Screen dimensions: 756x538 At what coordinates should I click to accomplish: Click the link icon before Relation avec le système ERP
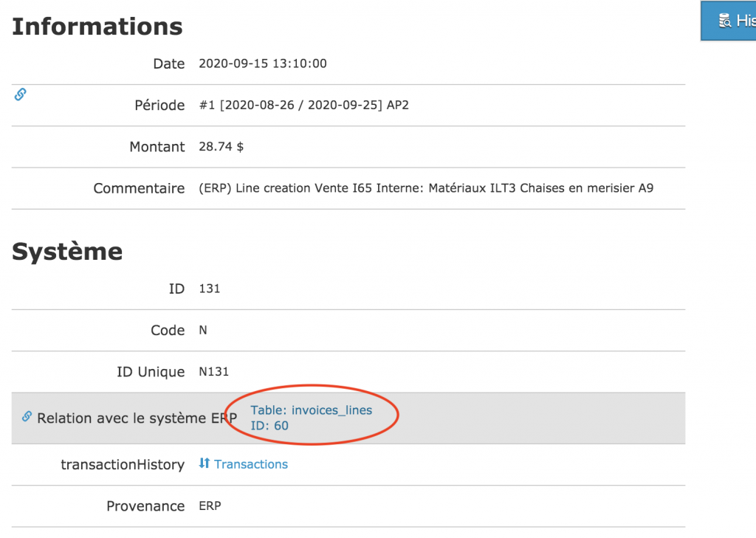[27, 417]
